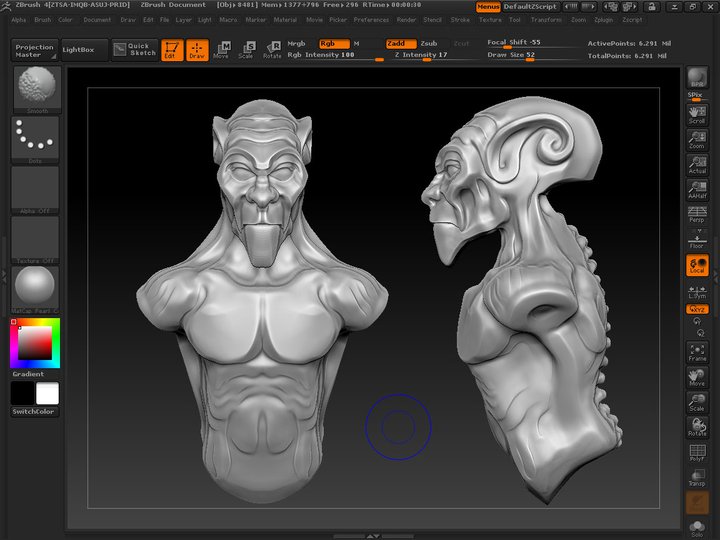The image size is (720, 540).
Task: Click the Z Intensity slider
Action: pos(434,55)
